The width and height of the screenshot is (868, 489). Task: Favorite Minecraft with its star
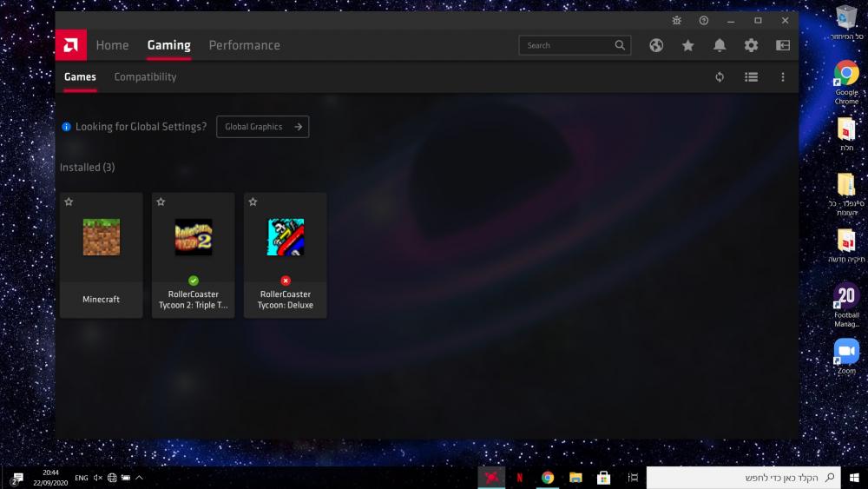point(69,202)
